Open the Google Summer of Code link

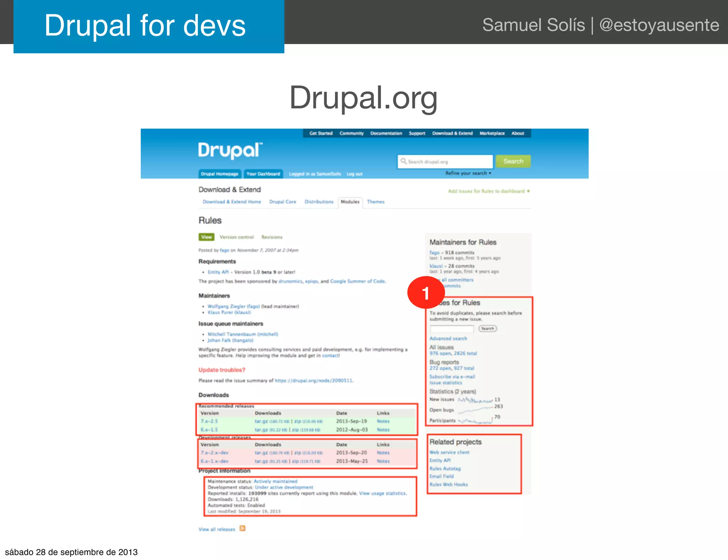click(357, 281)
